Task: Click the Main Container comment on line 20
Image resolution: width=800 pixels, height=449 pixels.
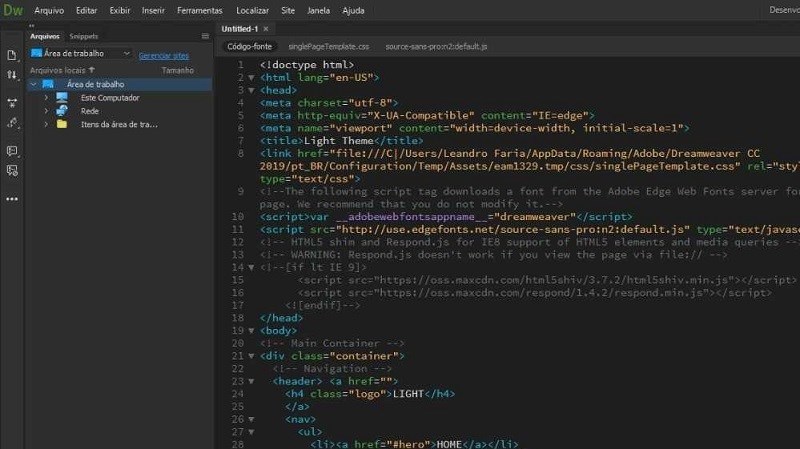Action: coord(332,343)
